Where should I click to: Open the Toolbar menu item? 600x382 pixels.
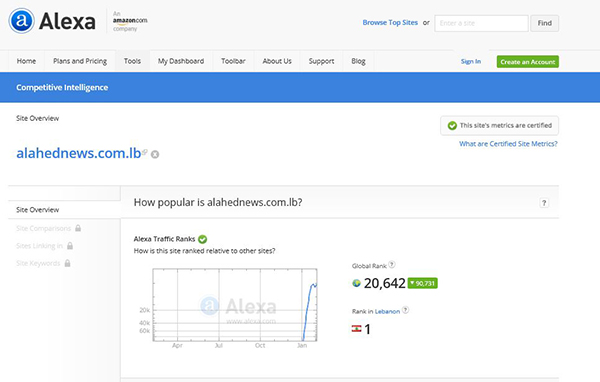click(233, 61)
